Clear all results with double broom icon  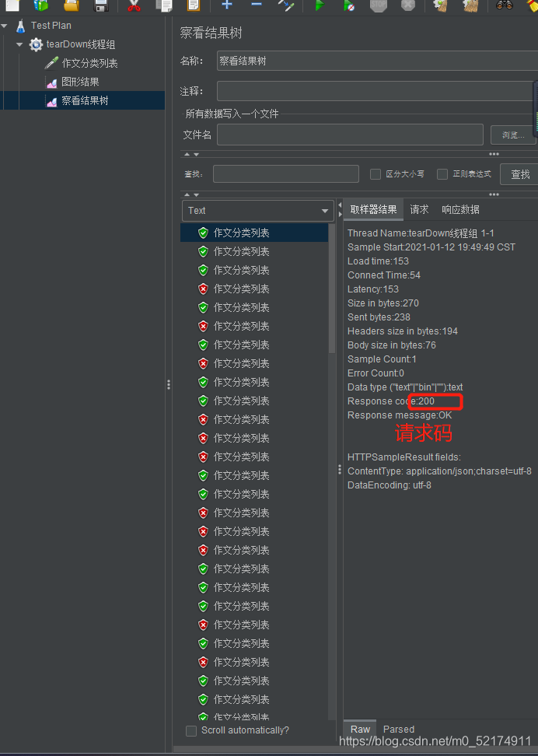click(470, 5)
